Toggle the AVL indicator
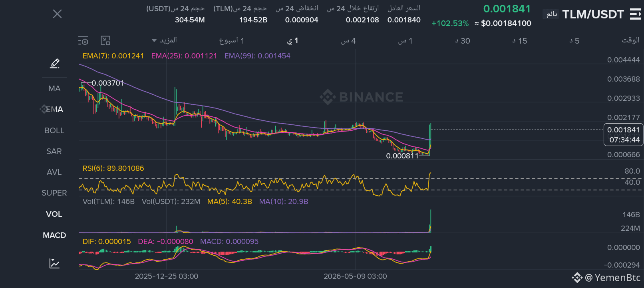Image resolution: width=644 pixels, height=288 pixels. (x=54, y=172)
